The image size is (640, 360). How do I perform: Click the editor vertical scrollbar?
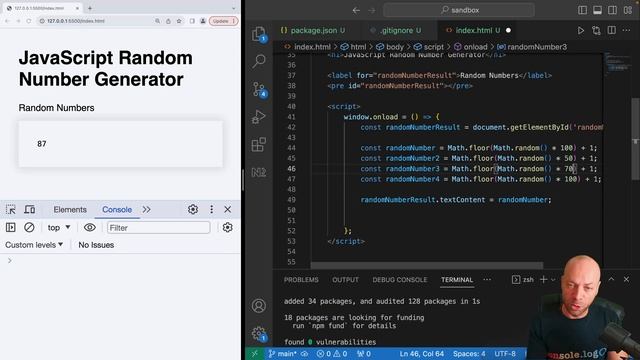click(x=635, y=139)
